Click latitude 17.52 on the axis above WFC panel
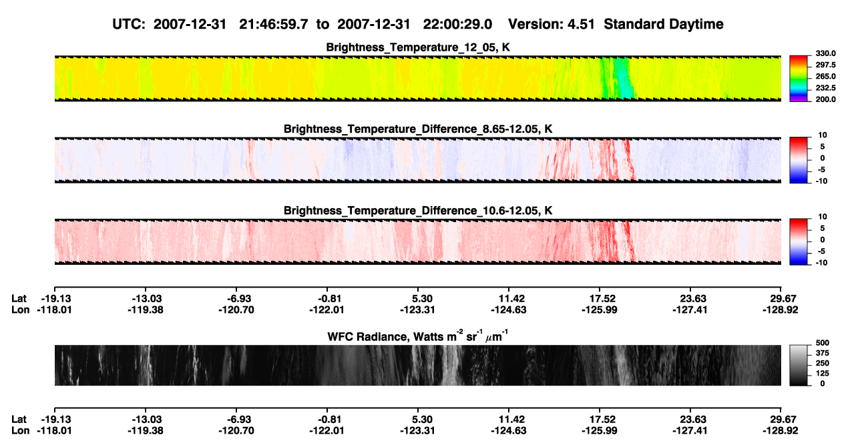Screen dimensions: 868x445 [x=600, y=298]
